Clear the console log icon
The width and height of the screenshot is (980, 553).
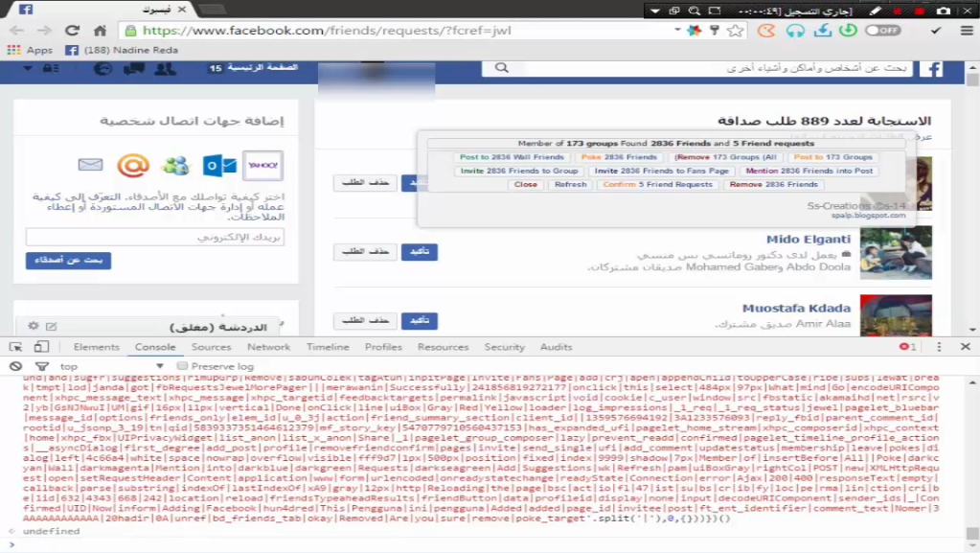point(15,366)
